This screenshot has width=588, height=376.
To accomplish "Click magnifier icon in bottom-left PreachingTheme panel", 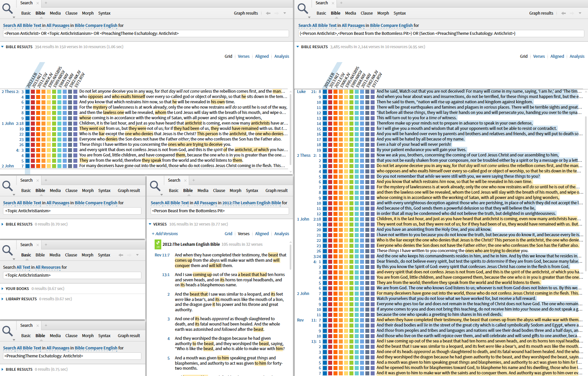I will pyautogui.click(x=7, y=331).
